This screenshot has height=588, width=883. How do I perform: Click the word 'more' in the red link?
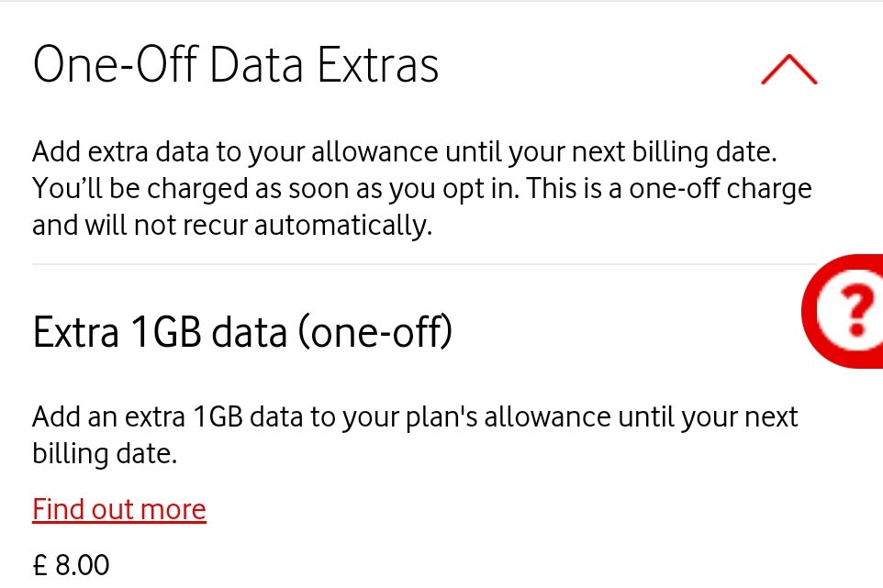pos(173,509)
